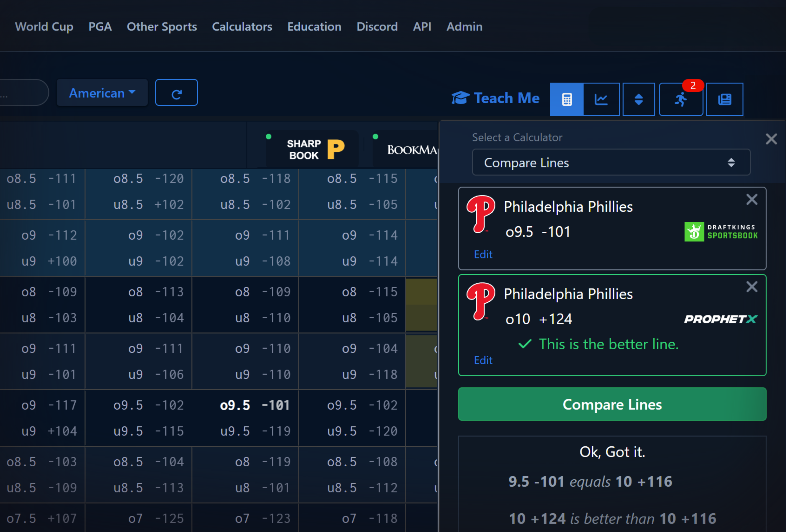786x532 pixels.
Task: Open the newspaper news icon
Action: pos(724,99)
